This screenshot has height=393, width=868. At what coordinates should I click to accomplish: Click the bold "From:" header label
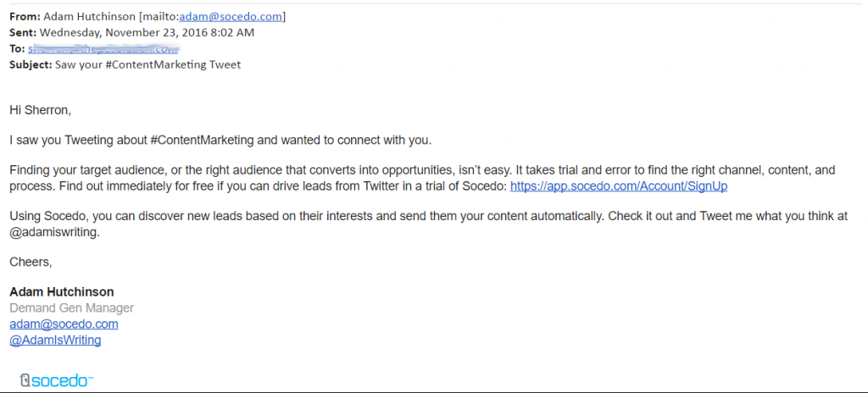tap(25, 17)
